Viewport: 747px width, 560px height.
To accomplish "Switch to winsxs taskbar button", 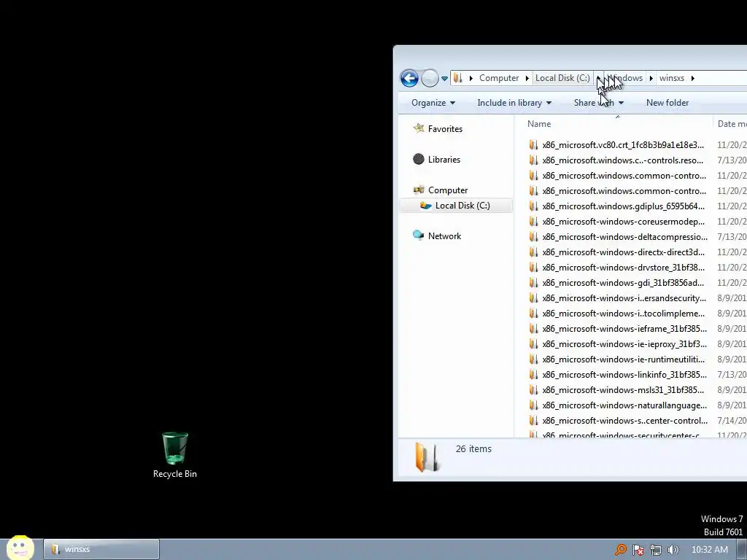I will 101,549.
